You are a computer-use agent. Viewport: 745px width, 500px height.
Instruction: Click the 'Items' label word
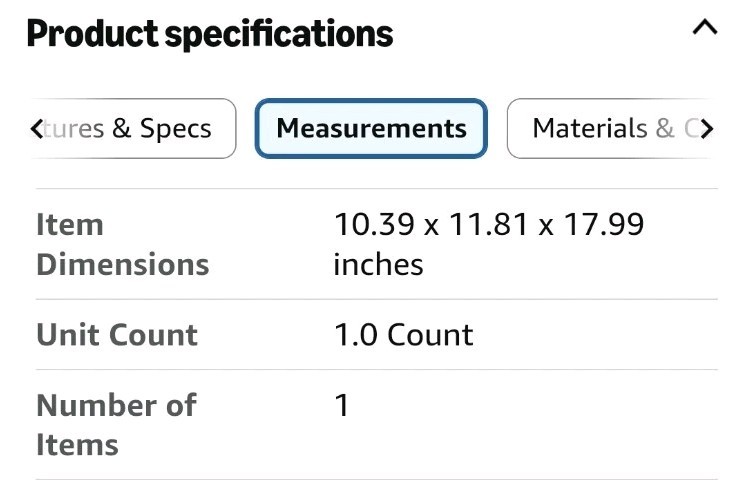(x=77, y=445)
